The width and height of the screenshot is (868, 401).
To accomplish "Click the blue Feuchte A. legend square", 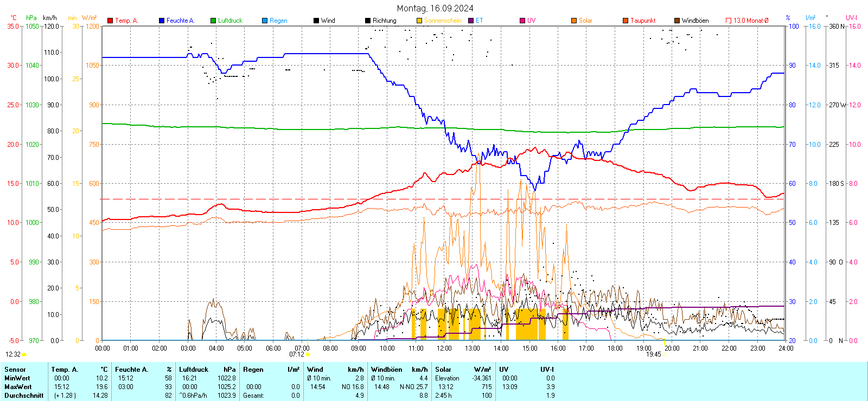I will point(162,21).
